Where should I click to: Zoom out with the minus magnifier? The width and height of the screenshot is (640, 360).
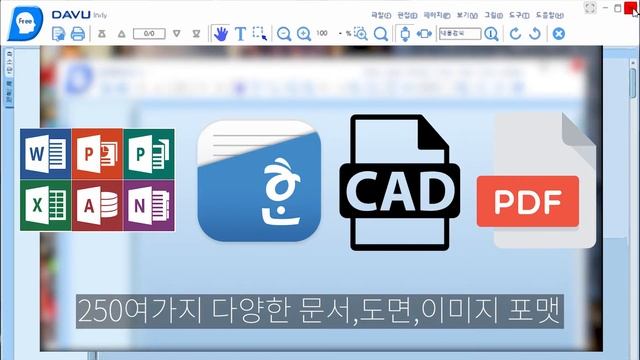(284, 33)
